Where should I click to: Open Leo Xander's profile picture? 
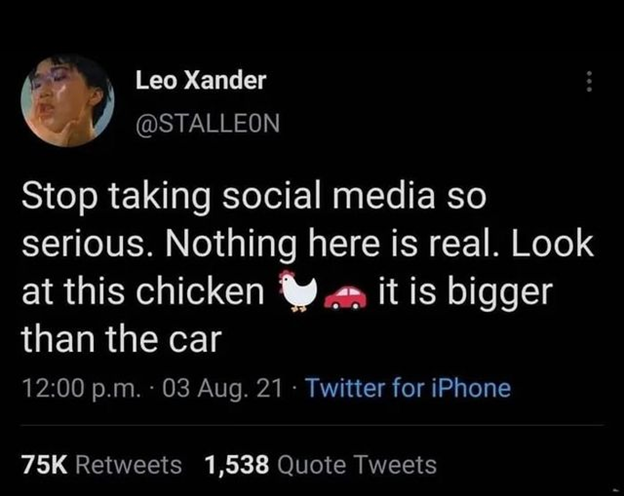coord(67,101)
